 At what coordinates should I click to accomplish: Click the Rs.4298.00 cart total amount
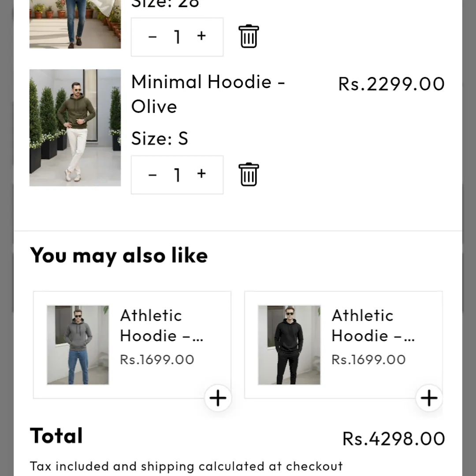tap(394, 439)
